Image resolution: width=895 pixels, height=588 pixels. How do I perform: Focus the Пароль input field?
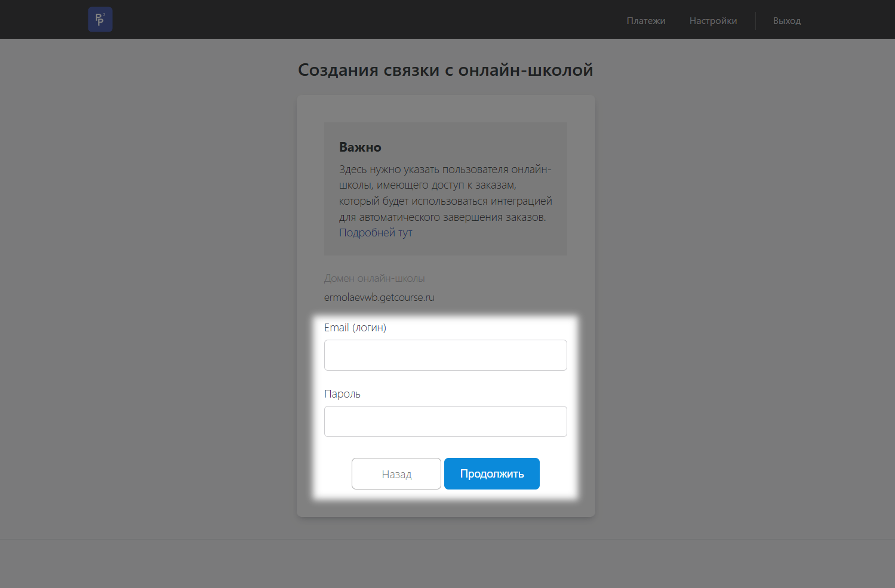(x=445, y=421)
